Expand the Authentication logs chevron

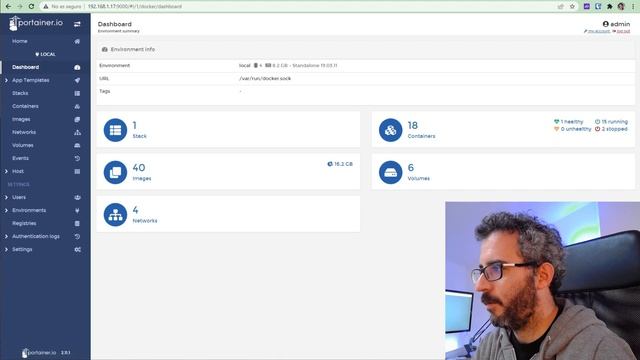pos(6,237)
